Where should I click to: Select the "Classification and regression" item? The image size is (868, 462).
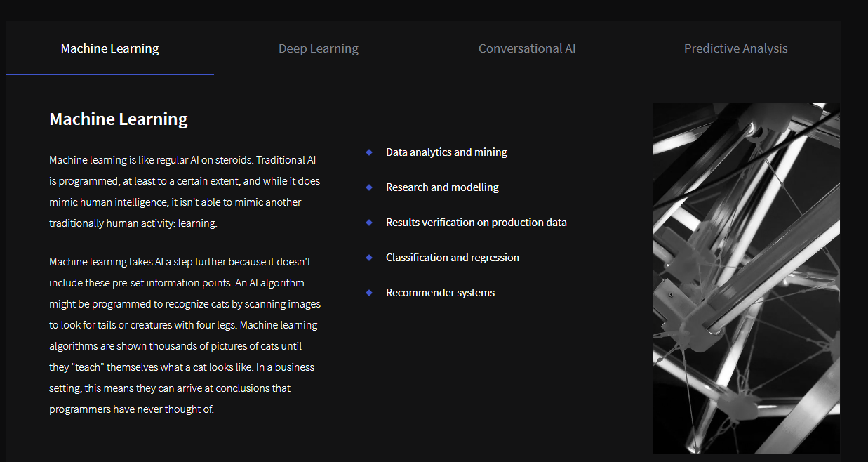[453, 257]
